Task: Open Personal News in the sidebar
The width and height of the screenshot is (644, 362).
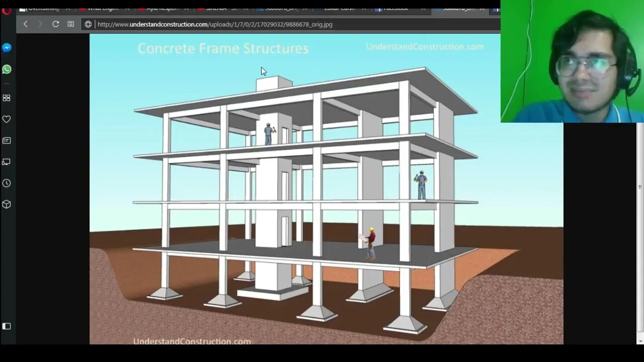Action: 7,141
